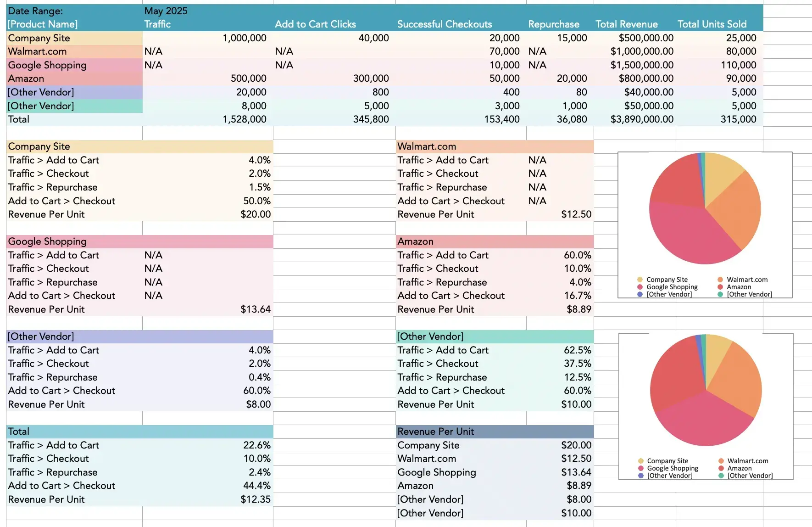
Task: Select Amazon's 60.0% Traffic > Add to Cart cell
Action: click(x=577, y=255)
